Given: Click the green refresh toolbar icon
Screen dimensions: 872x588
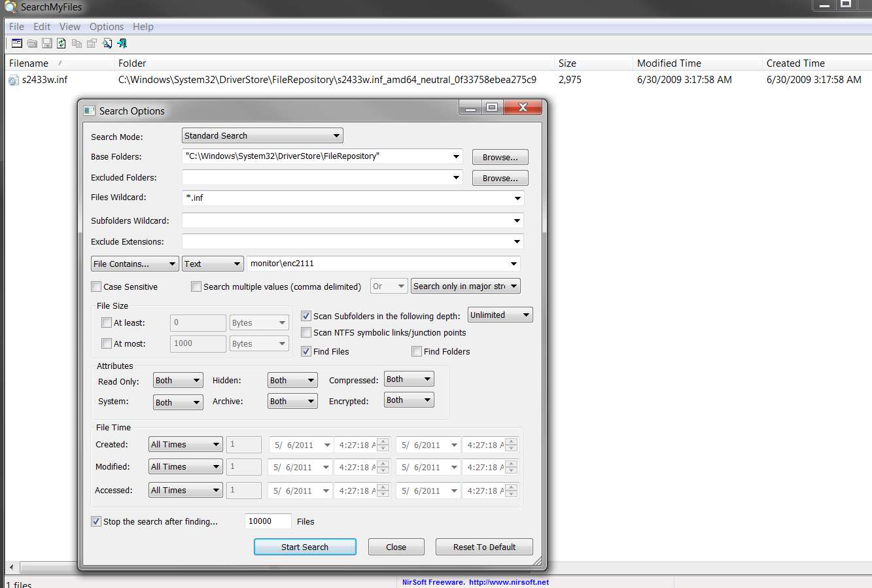Looking at the screenshot, I should [61, 43].
